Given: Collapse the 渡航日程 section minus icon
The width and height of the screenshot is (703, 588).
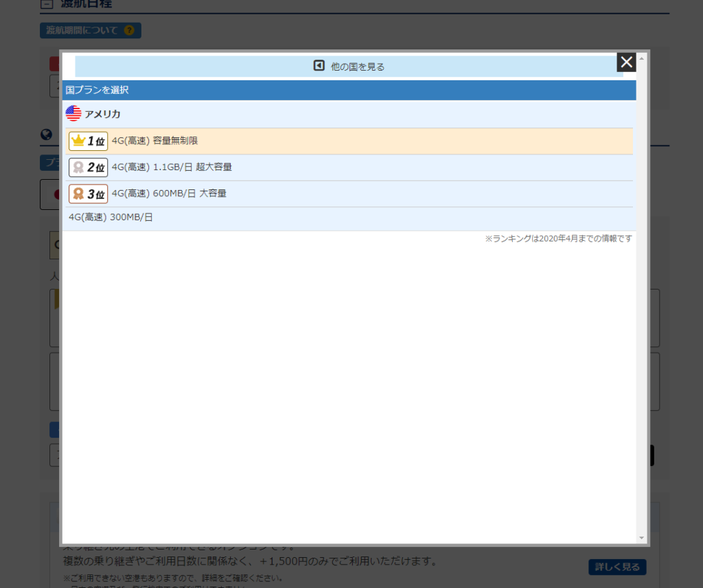Looking at the screenshot, I should [47, 4].
